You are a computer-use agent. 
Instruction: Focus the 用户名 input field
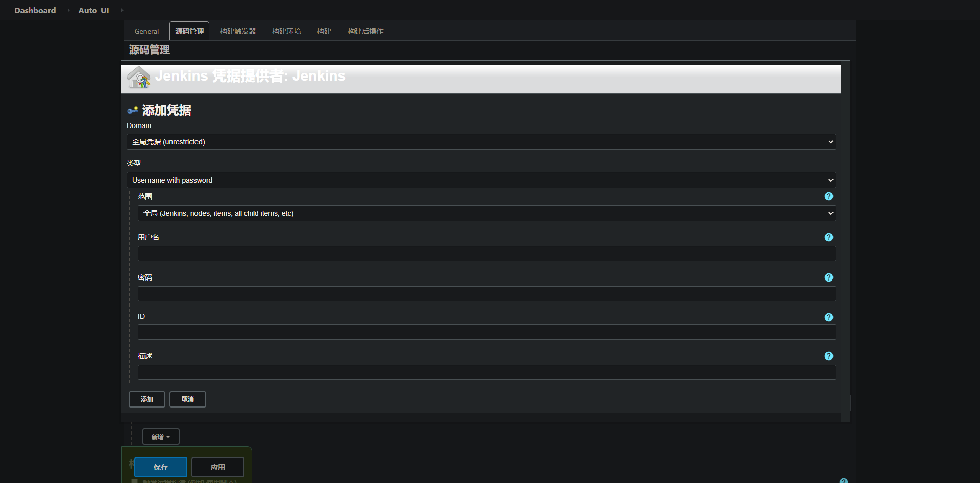coord(486,253)
